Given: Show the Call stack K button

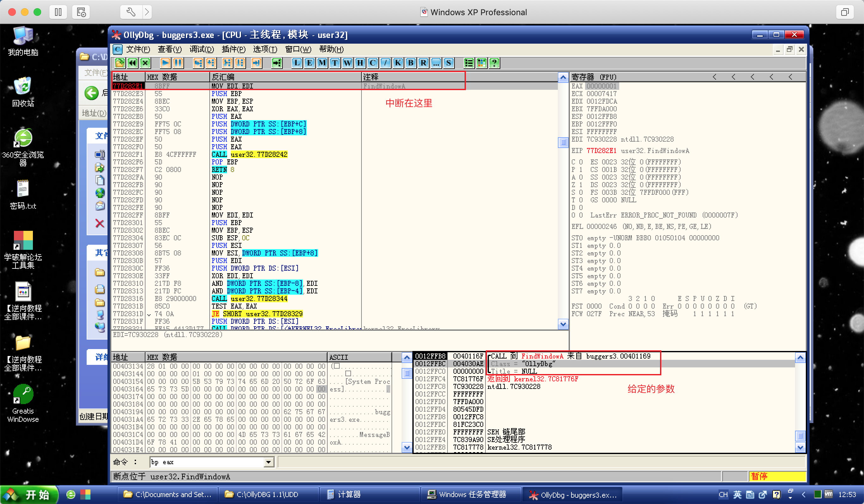Looking at the screenshot, I should tap(398, 63).
